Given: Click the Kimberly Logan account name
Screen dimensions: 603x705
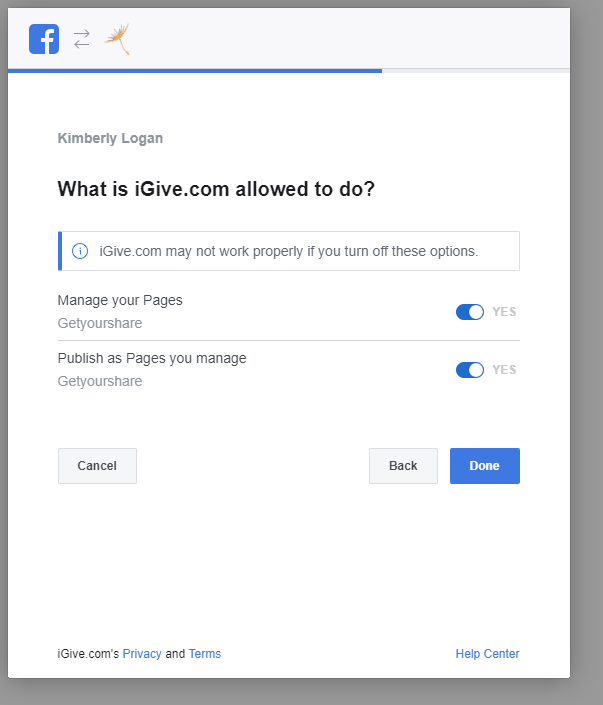Looking at the screenshot, I should 110,138.
